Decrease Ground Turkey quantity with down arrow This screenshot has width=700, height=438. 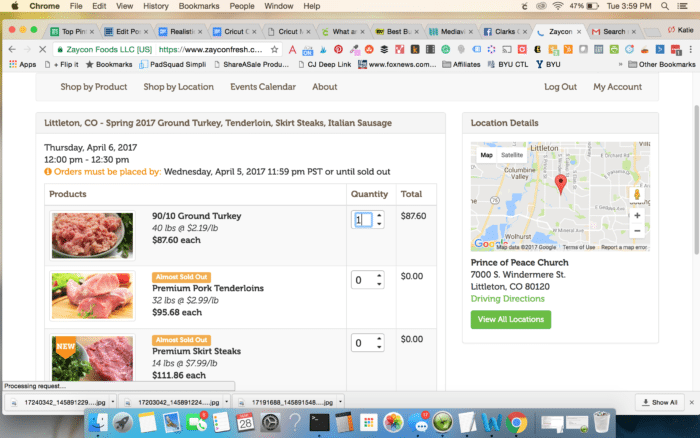click(379, 224)
